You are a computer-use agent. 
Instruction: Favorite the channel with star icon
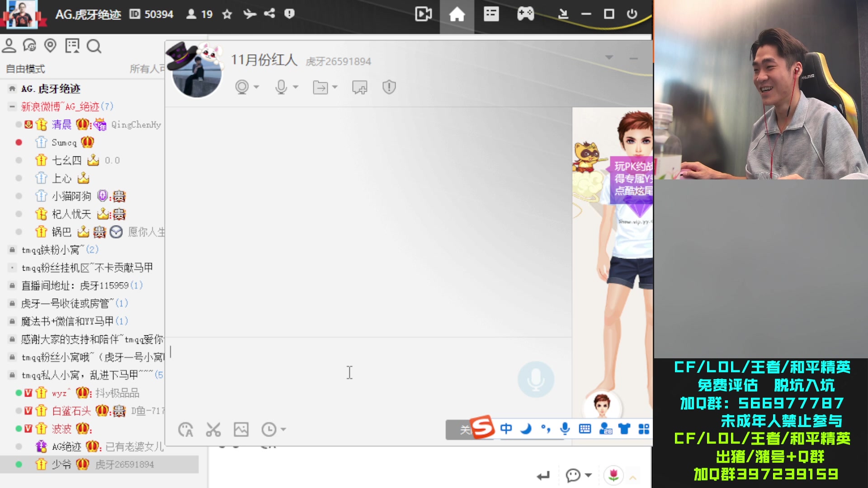(x=227, y=14)
